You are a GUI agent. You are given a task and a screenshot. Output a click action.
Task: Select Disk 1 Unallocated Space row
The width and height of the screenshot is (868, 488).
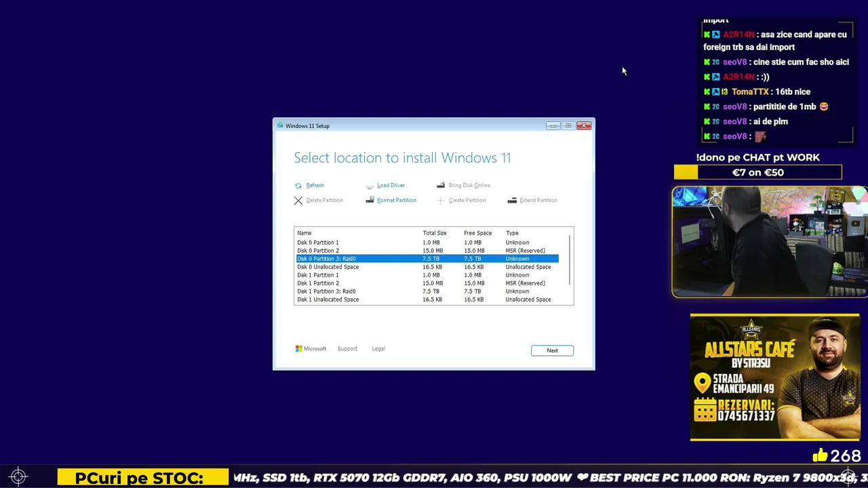coord(427,300)
